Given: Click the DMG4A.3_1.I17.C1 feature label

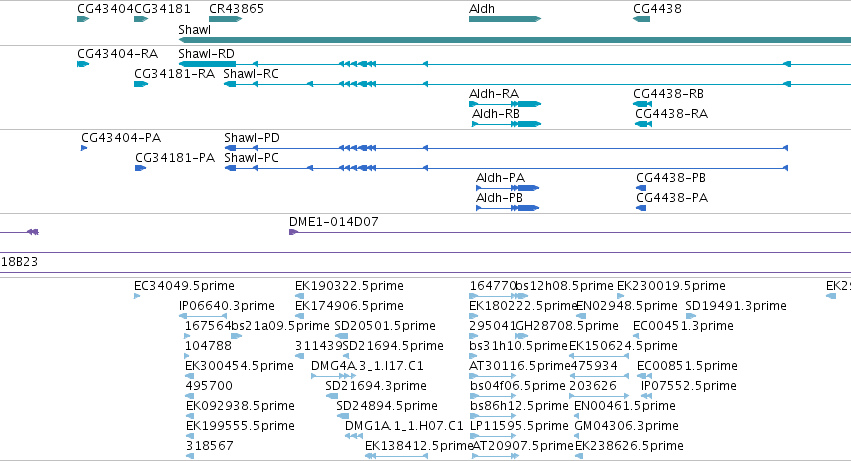Looking at the screenshot, I should [x=367, y=367].
